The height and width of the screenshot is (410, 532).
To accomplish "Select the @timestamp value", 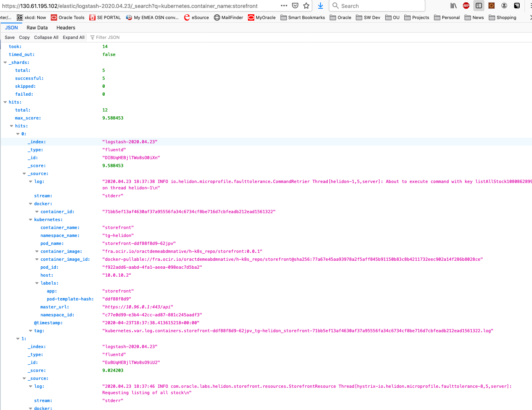I will click(x=151, y=323).
